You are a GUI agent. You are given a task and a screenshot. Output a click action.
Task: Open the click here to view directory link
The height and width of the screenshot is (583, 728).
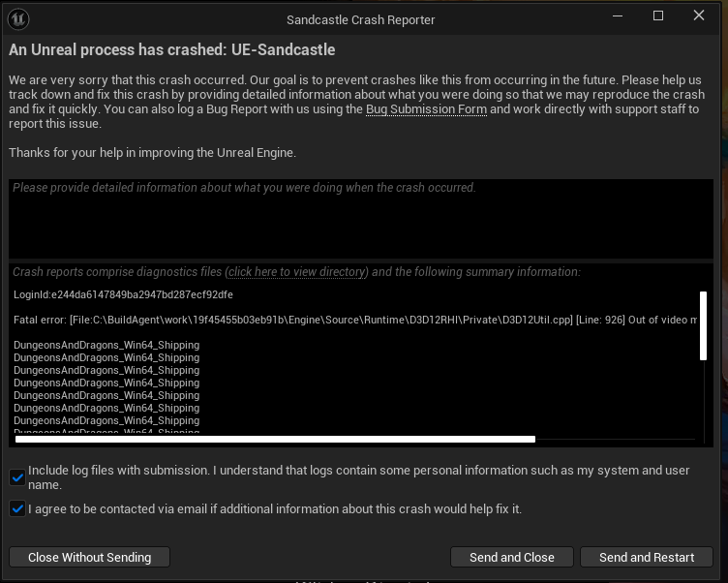[296, 272]
